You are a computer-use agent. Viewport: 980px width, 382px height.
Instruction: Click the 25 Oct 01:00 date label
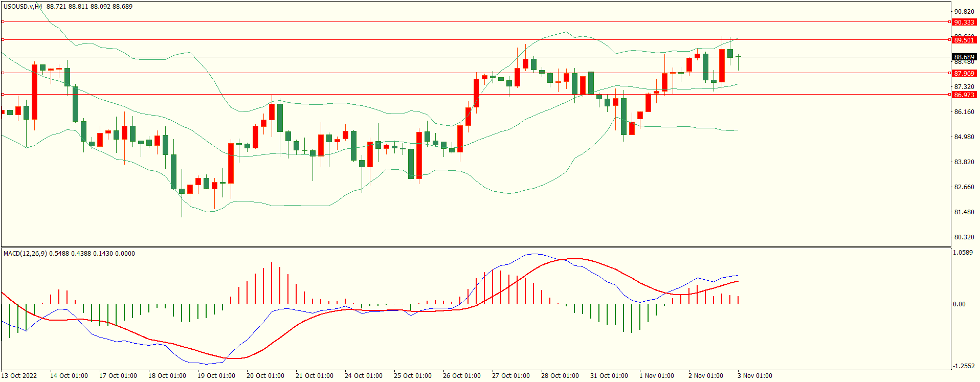(412, 376)
